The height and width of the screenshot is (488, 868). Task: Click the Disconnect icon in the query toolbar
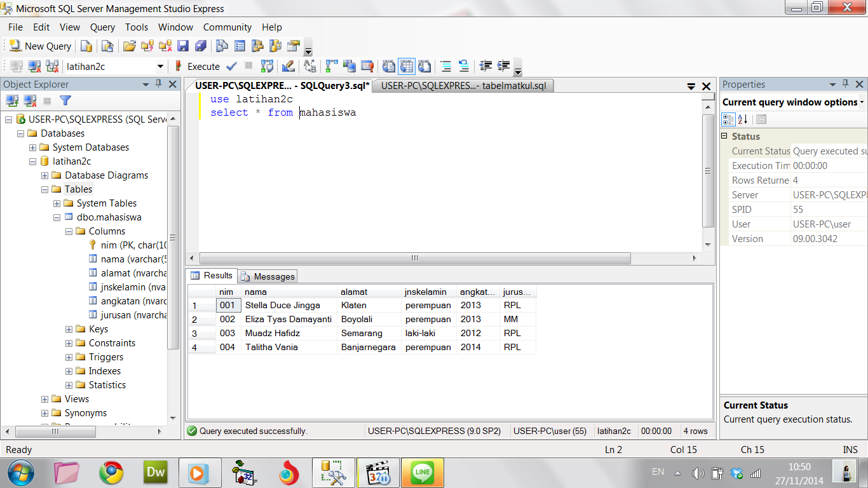(x=34, y=66)
